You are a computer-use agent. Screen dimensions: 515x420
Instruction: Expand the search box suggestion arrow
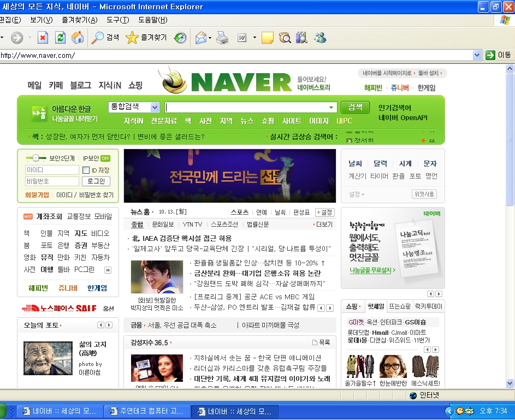[x=331, y=108]
